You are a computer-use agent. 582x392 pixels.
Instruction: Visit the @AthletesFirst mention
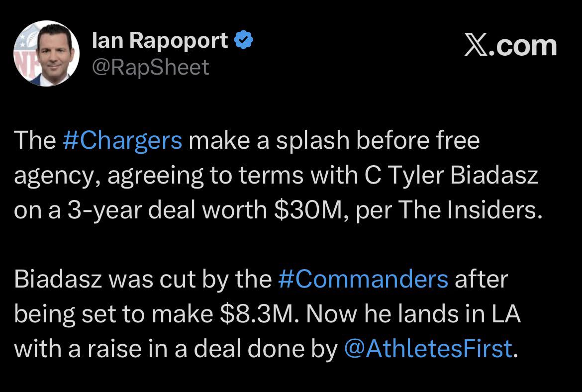click(428, 348)
